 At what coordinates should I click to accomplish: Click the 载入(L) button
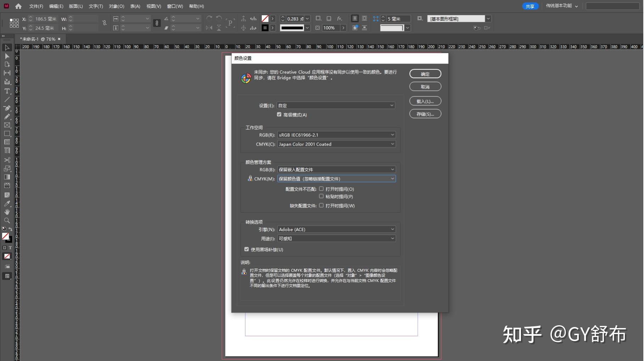pos(425,101)
